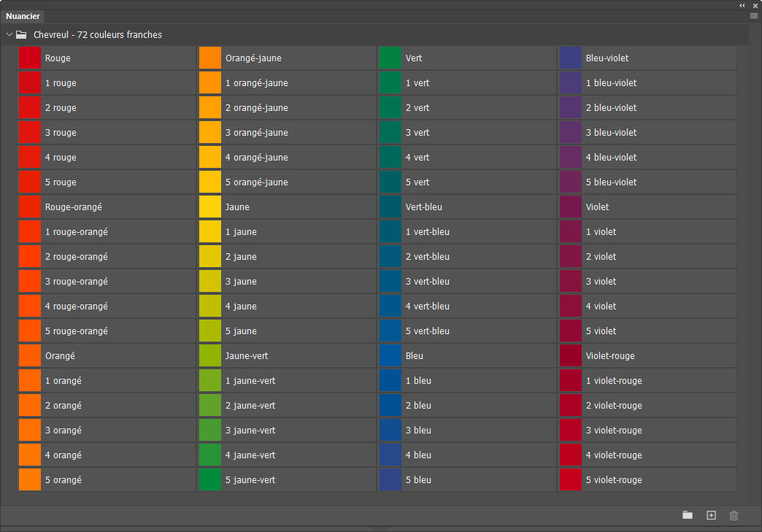Click the Chevreul - 72 couleurs franches title
Image resolution: width=762 pixels, height=532 pixels.
click(98, 34)
